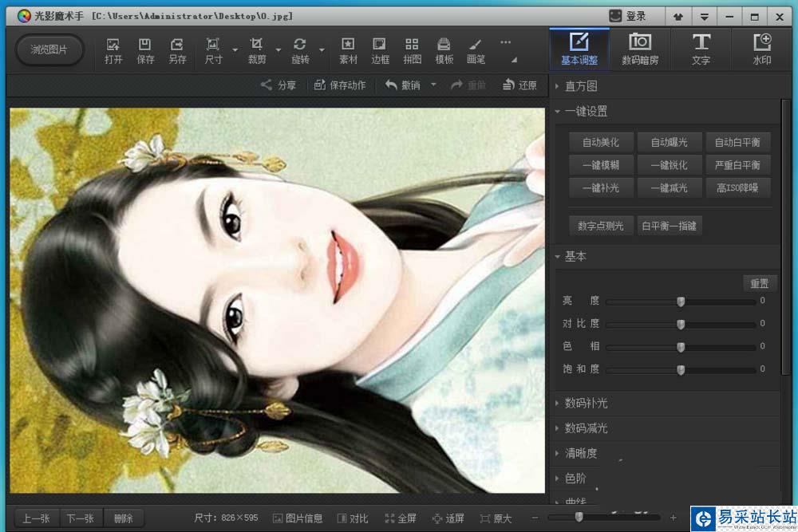Click the 保存 save icon
The height and width of the screenshot is (532, 798).
(x=145, y=50)
